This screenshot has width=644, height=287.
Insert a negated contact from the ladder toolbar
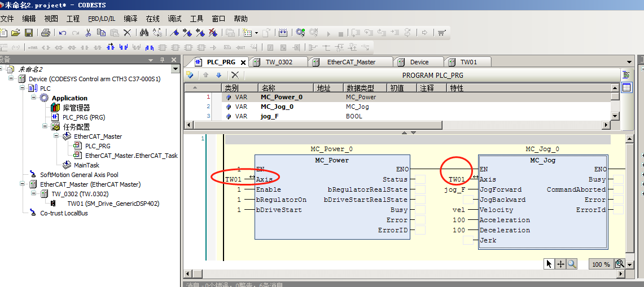click(97, 47)
